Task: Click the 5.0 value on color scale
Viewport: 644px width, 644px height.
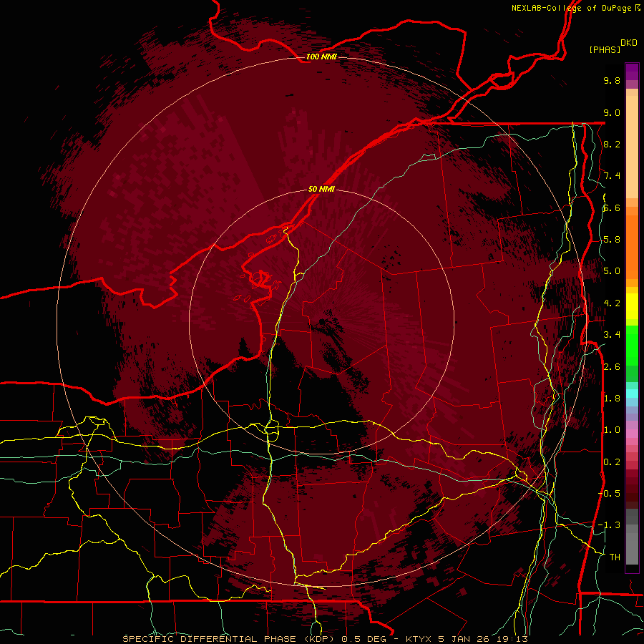Action: pos(612,271)
